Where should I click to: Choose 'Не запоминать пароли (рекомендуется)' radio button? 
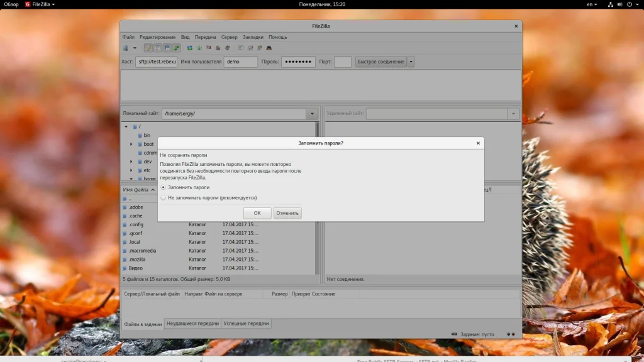164,197
